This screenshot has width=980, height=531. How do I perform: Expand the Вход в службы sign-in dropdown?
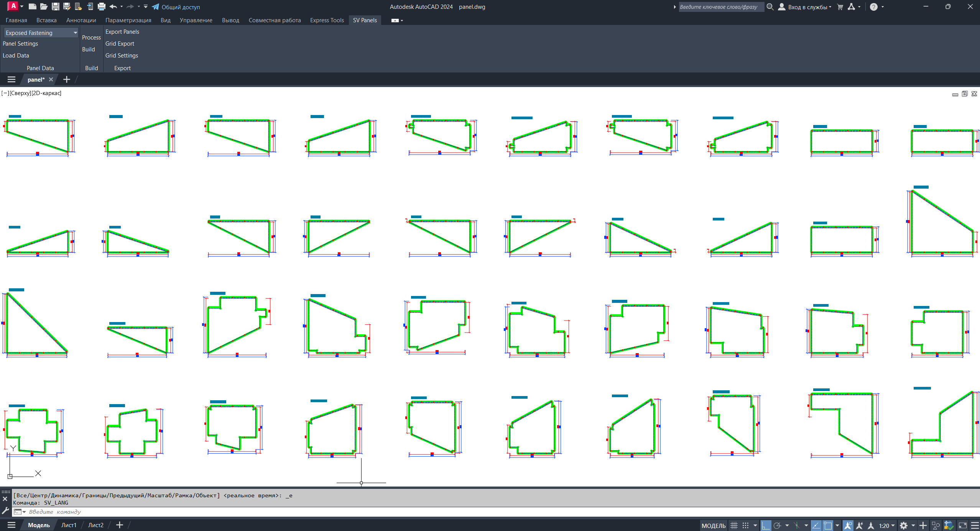pos(830,7)
